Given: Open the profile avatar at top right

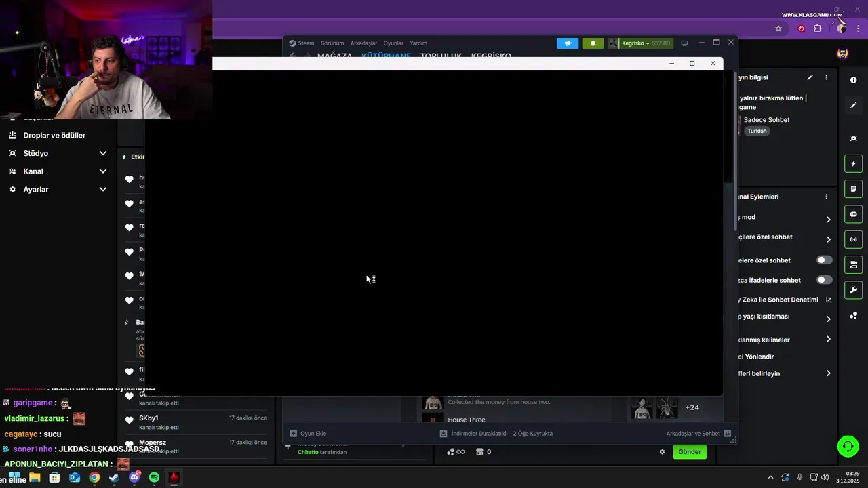Looking at the screenshot, I should pos(842,54).
